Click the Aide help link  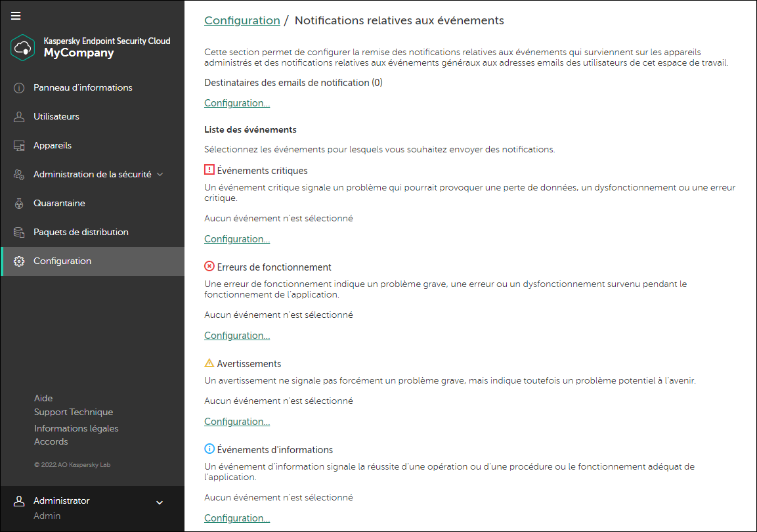tap(43, 398)
